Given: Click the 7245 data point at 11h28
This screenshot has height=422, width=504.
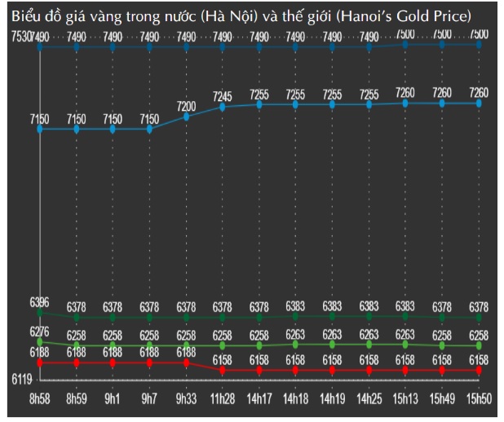Looking at the screenshot, I should pyautogui.click(x=223, y=107).
